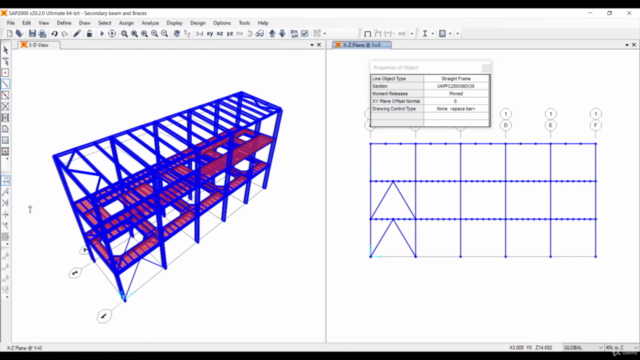The width and height of the screenshot is (640, 360).
Task: Click Line Object Type Straight Frame value
Action: coord(456,78)
